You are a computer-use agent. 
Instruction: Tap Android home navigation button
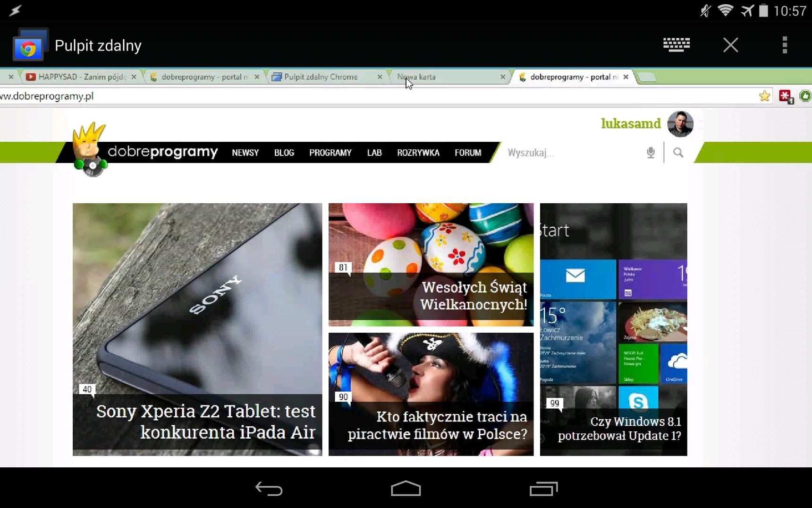(x=406, y=489)
